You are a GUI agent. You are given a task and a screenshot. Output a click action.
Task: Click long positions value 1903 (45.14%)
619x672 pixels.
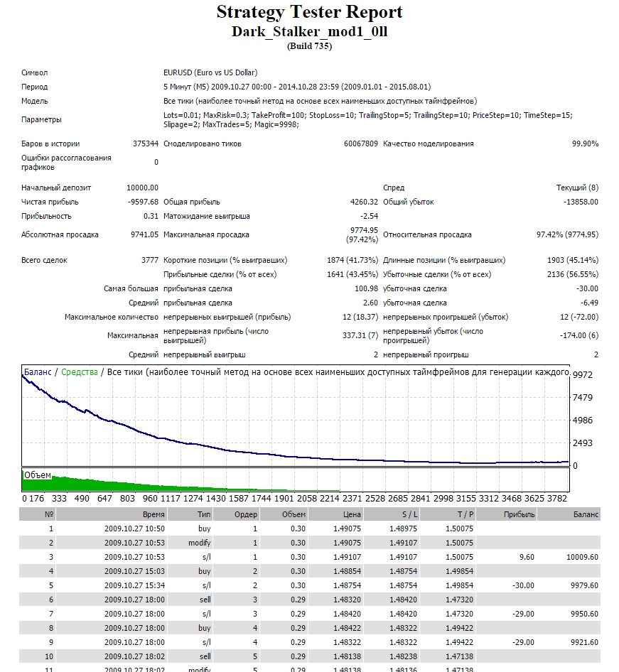click(x=573, y=260)
